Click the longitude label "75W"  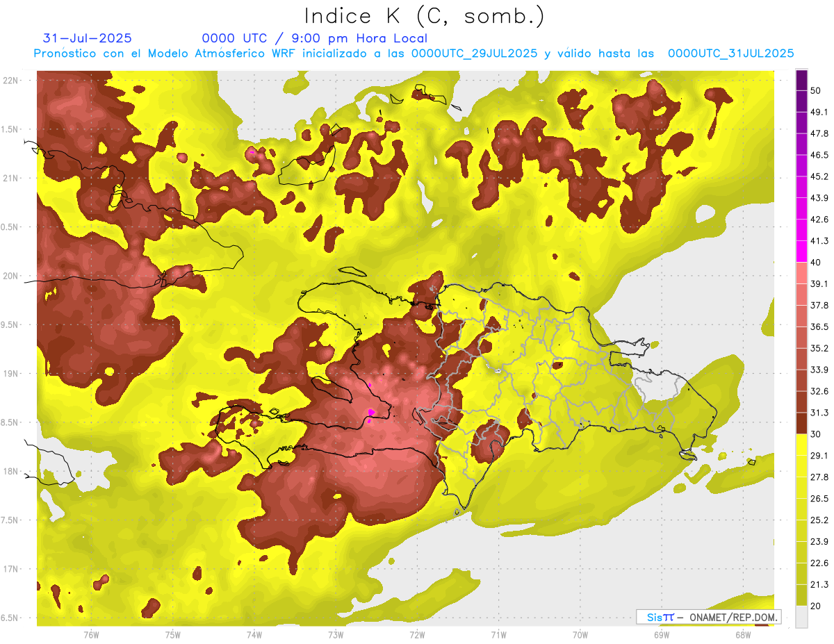pyautogui.click(x=173, y=635)
